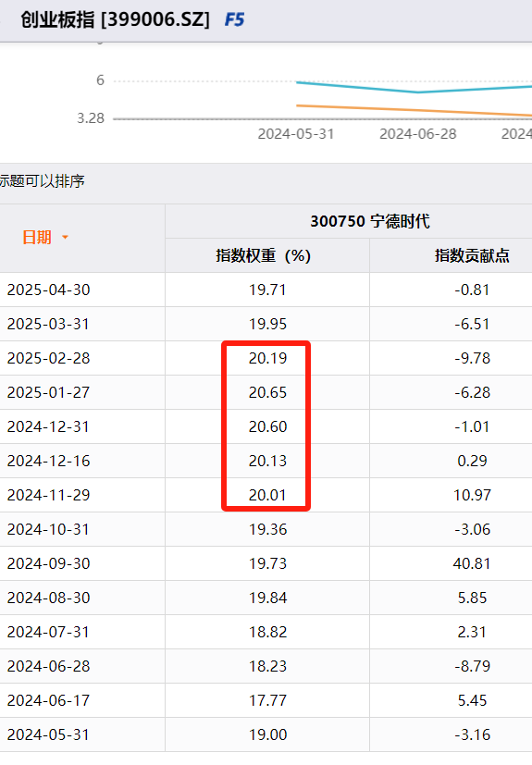Screen dimensions: 532x765
Task: Click contribution value 40.81
Action: click(472, 563)
